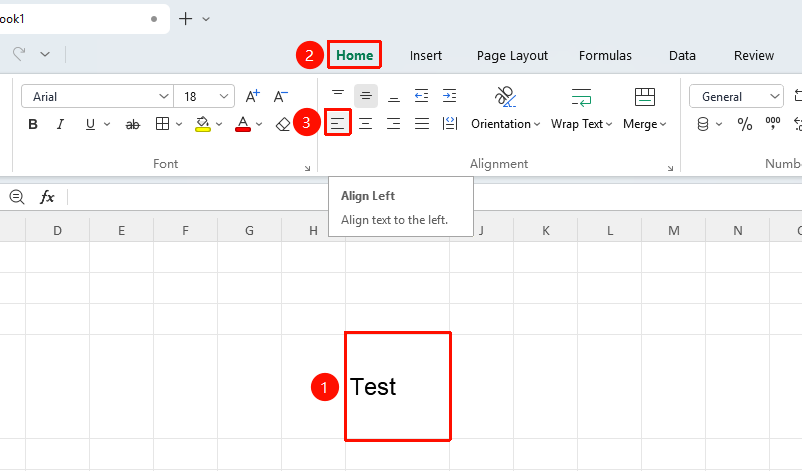Expand the currency format arrow

719,124
